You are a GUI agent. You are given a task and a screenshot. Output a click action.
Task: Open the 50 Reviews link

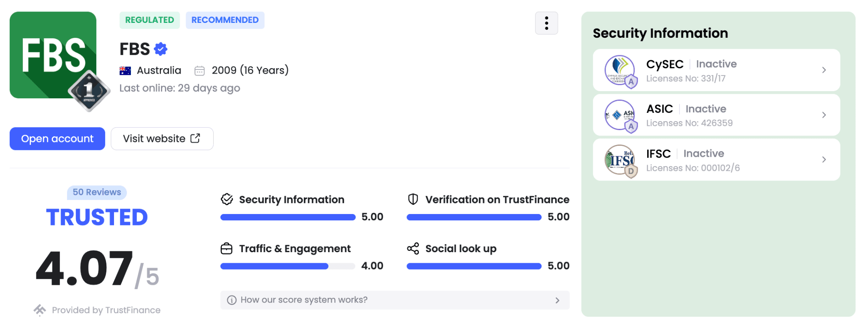(97, 192)
